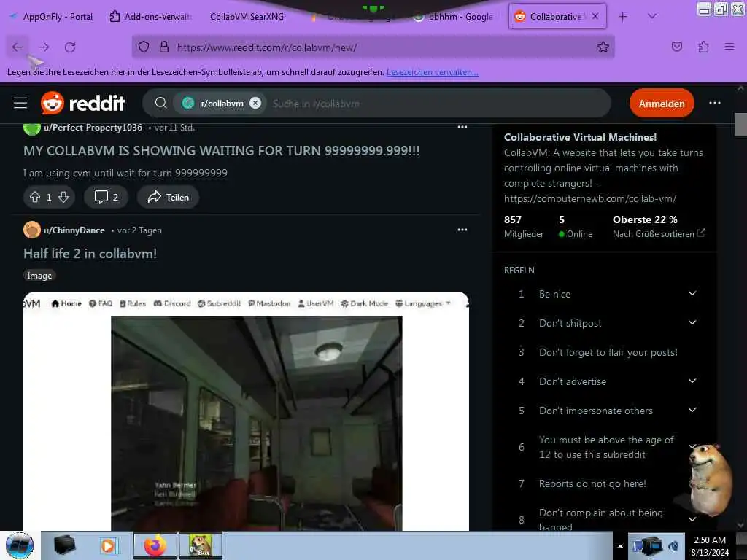Show hidden system tray icons arrow
This screenshot has width=747, height=560.
(x=620, y=546)
